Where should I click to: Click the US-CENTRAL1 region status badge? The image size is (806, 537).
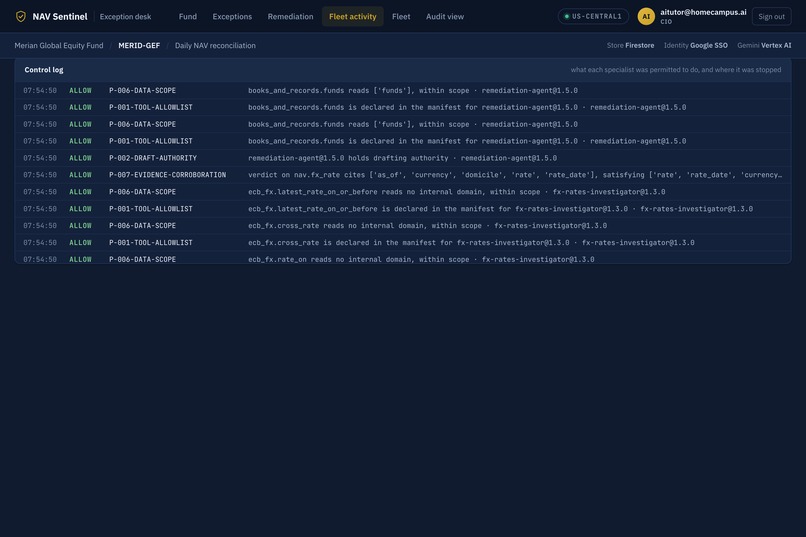click(x=593, y=16)
